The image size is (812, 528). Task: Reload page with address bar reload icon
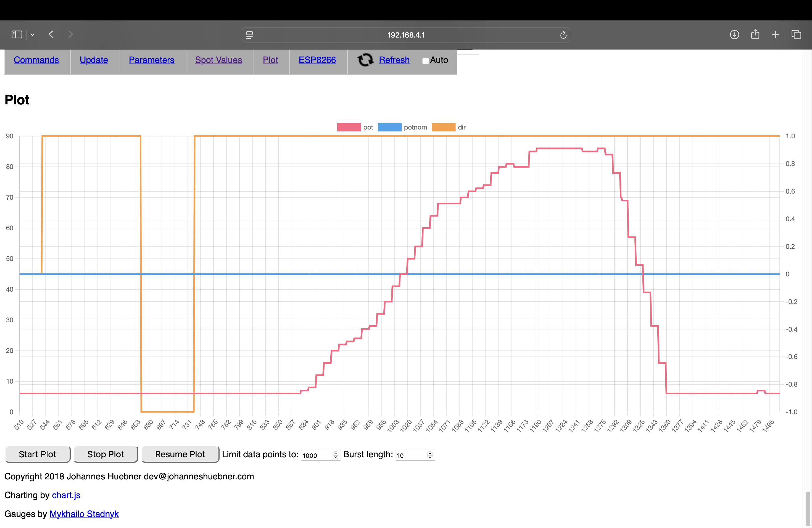click(x=563, y=35)
